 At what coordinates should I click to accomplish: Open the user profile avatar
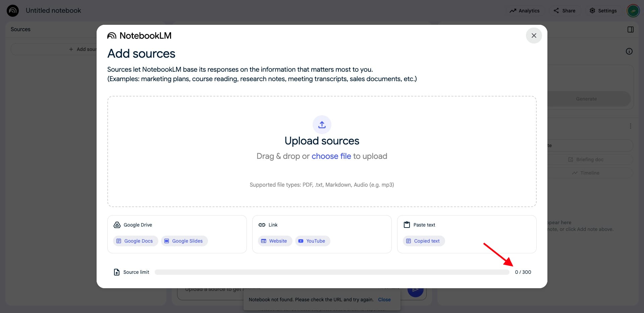point(633,11)
